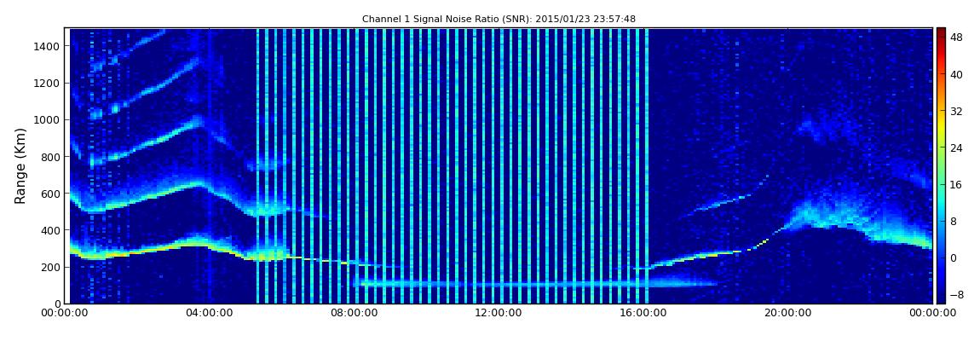Click the chart title showing Channel 1 SNR
Screen dimensions: 980x347
point(499,20)
